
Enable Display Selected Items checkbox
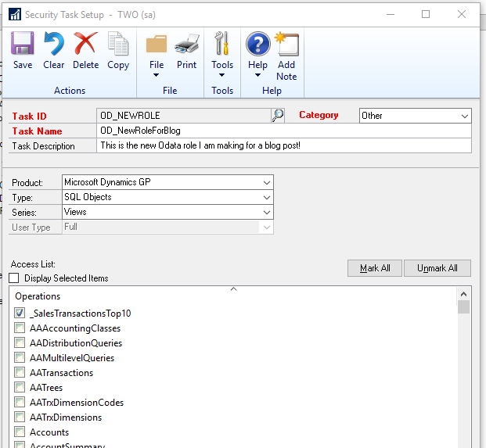(15, 278)
